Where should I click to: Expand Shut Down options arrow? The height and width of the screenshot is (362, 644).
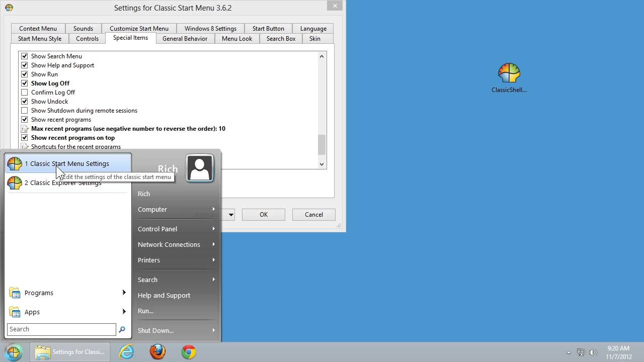213,330
